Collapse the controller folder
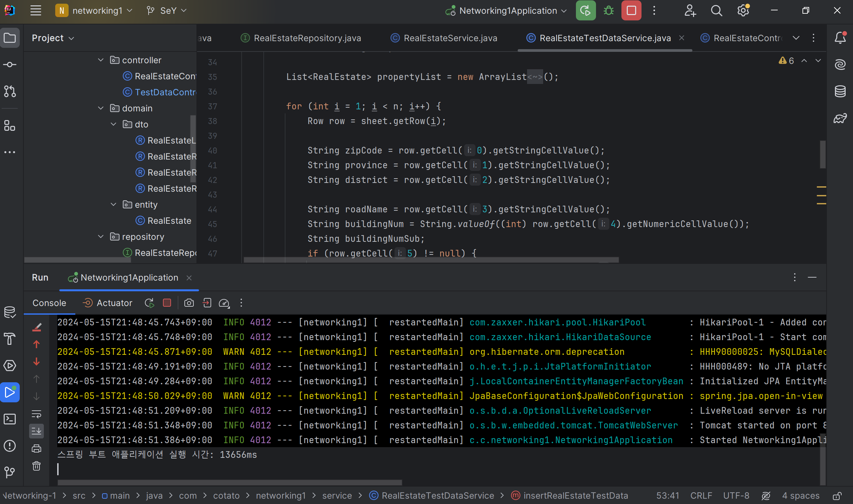Image resolution: width=853 pixels, height=504 pixels. tap(101, 60)
